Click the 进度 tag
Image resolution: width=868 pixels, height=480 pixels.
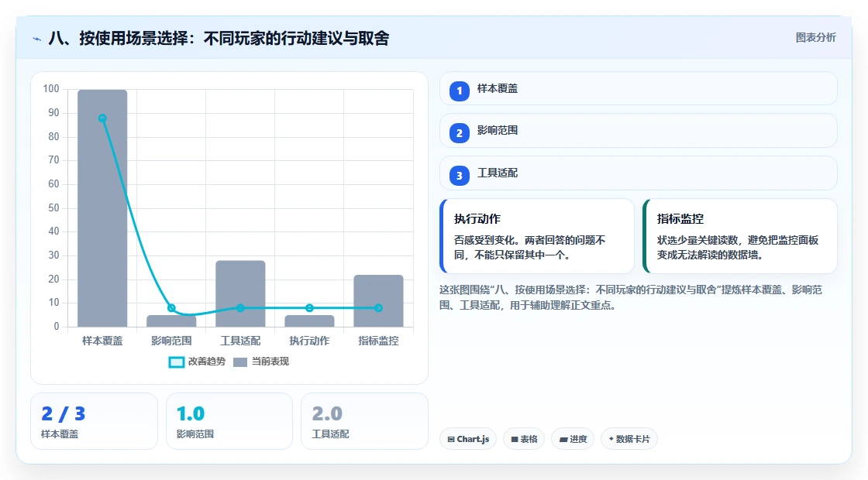[x=573, y=439]
